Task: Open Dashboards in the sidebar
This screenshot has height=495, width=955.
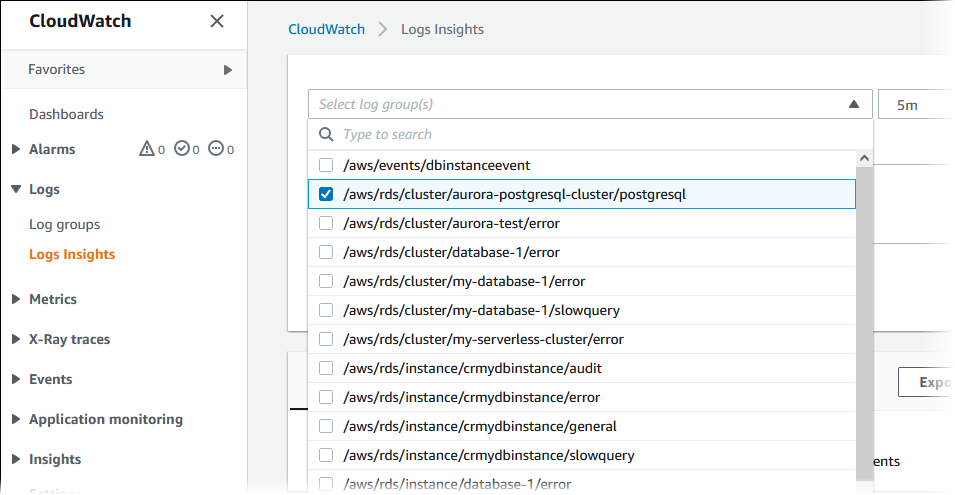Action: coord(66,114)
